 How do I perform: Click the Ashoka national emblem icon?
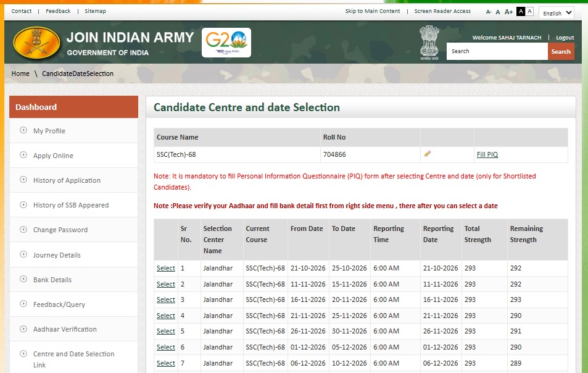click(x=429, y=43)
